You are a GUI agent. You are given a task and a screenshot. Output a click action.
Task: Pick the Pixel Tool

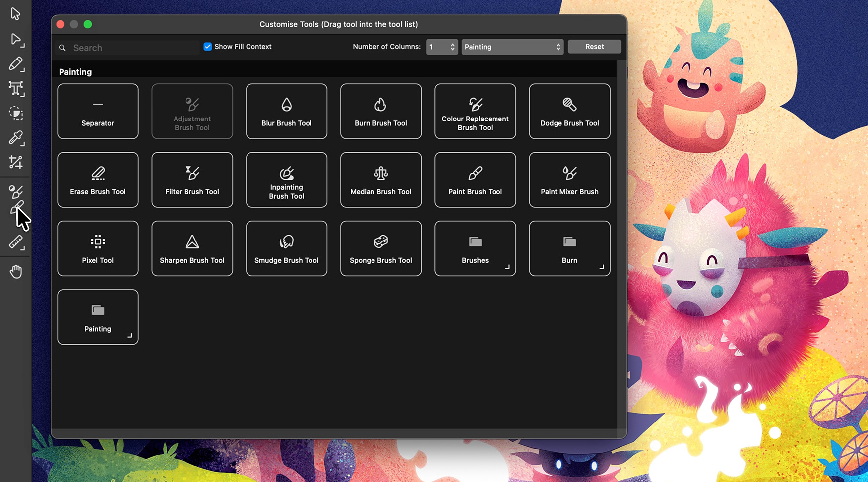click(98, 248)
